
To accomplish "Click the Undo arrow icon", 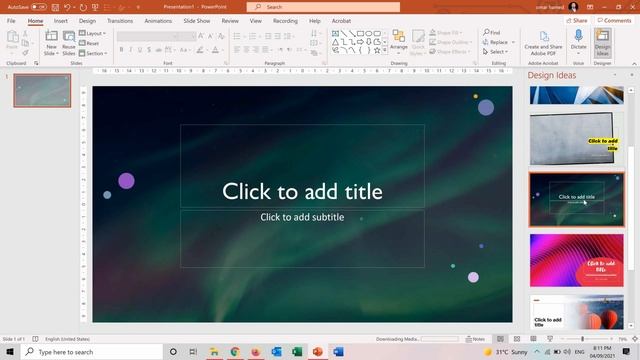I will [67, 7].
